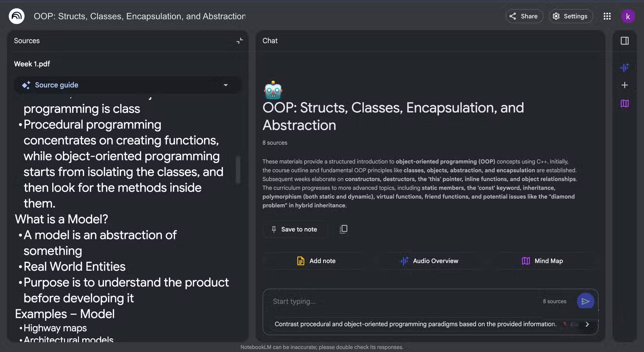644x352 pixels.
Task: Click the robot emoji notebook icon
Action: coord(273,90)
